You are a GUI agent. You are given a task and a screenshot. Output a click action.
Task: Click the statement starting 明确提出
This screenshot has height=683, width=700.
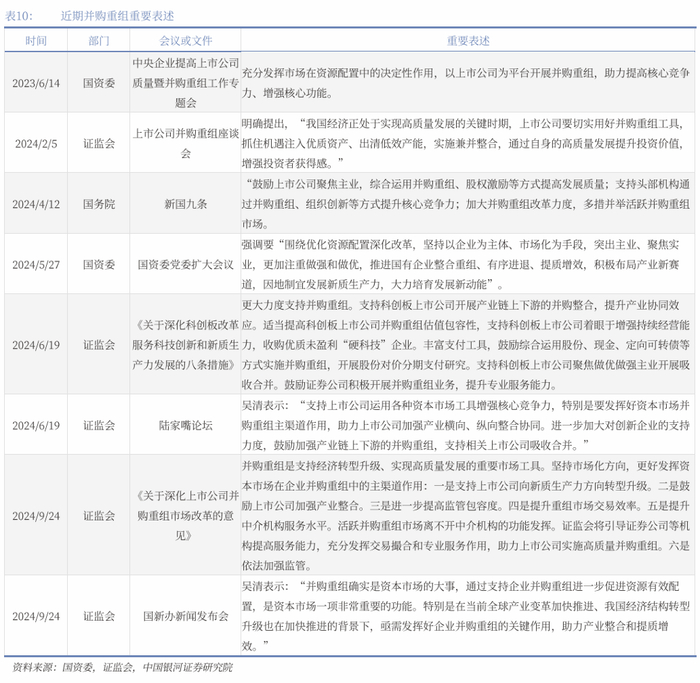(466, 144)
